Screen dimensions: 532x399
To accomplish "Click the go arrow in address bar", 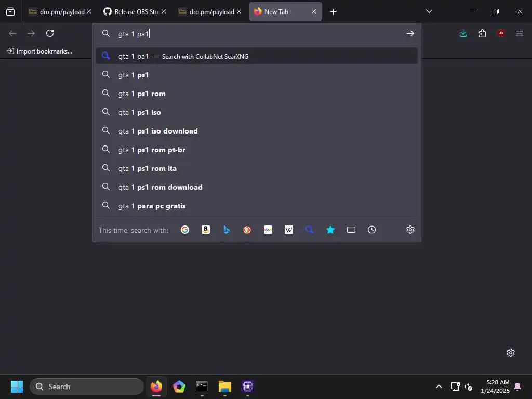I will (x=410, y=33).
